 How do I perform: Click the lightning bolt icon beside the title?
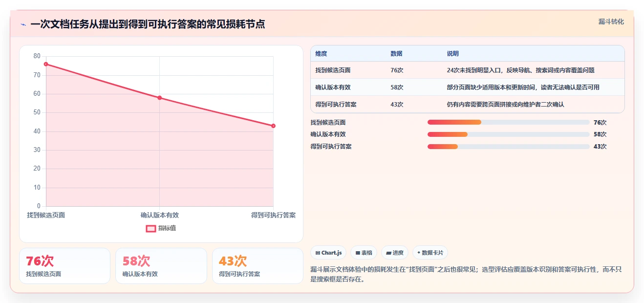pyautogui.click(x=23, y=24)
